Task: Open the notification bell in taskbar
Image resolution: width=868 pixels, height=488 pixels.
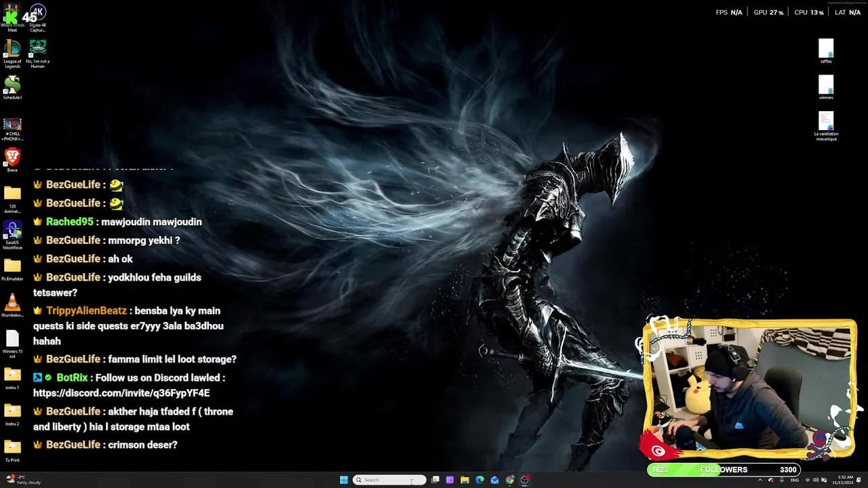Action: click(859, 480)
